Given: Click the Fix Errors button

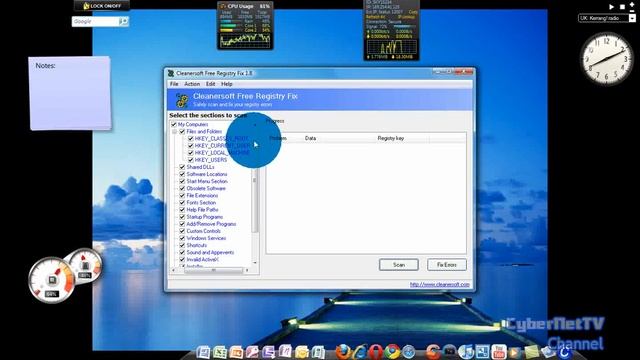Looking at the screenshot, I should (x=447, y=265).
